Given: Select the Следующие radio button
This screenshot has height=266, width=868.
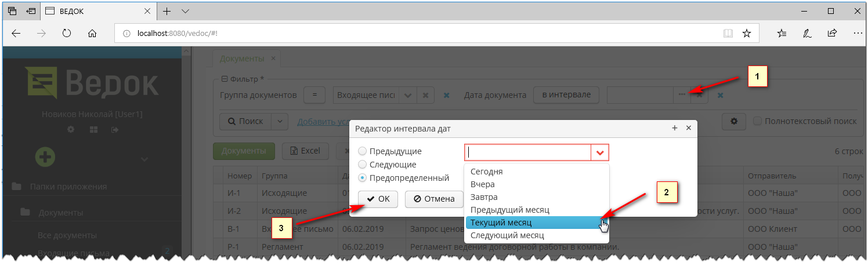Looking at the screenshot, I should tap(363, 165).
